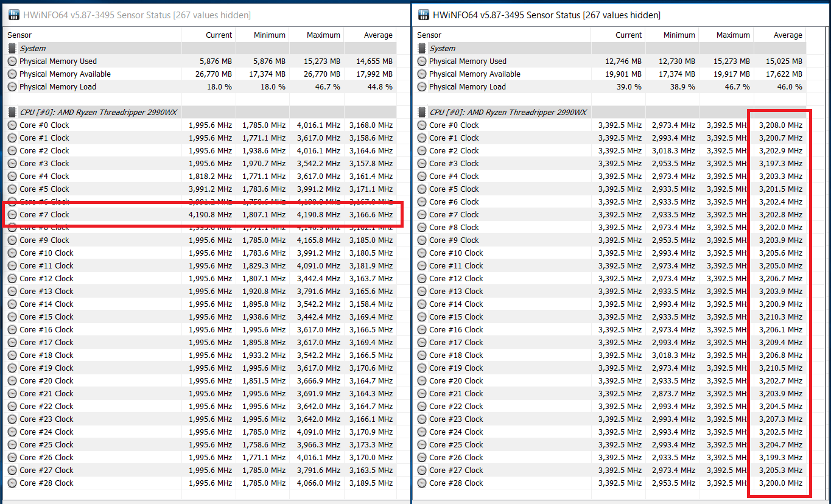Viewport: 831px width, 504px height.
Task: Click sensor icon for Core #7 Clock, left window
Action: pyautogui.click(x=12, y=214)
